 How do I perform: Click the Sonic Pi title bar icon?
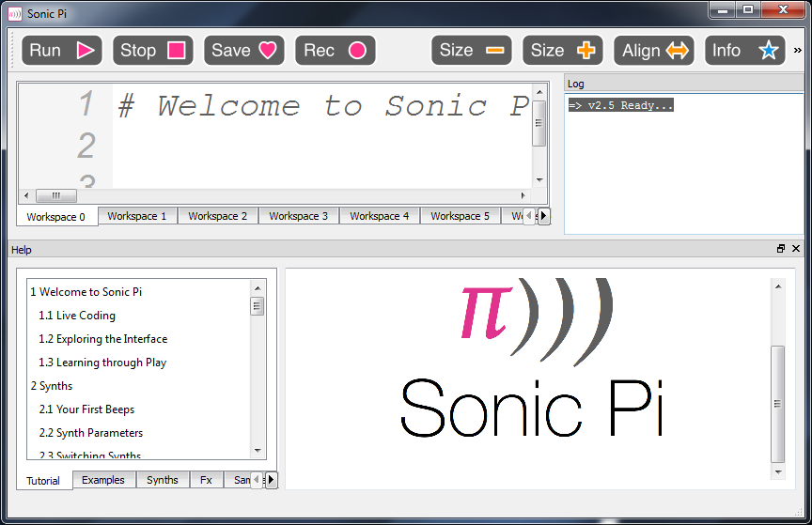click(x=15, y=14)
